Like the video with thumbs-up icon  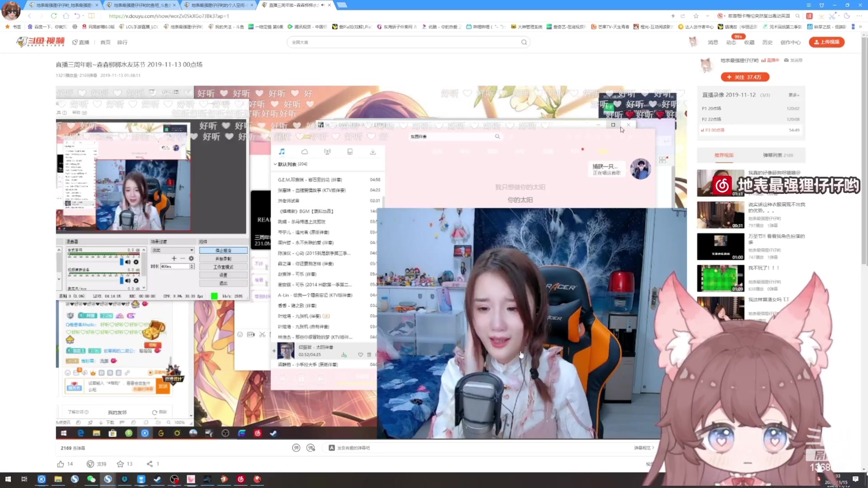click(61, 464)
